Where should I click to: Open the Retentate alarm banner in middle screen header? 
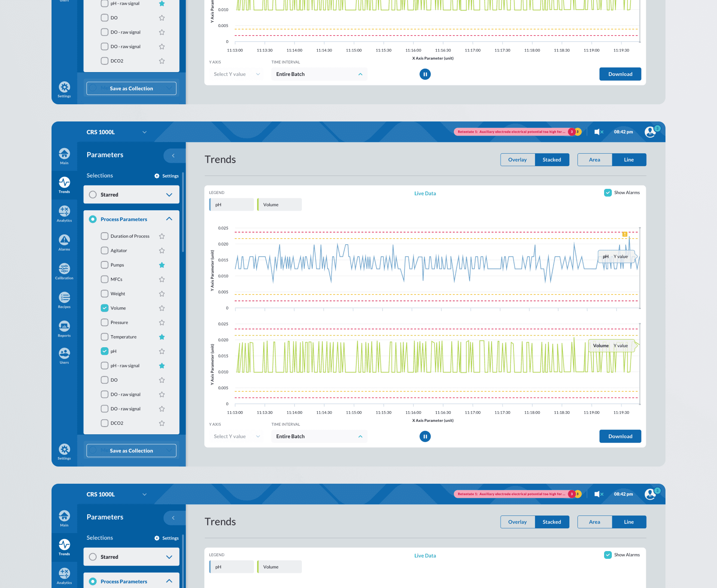tap(512, 132)
